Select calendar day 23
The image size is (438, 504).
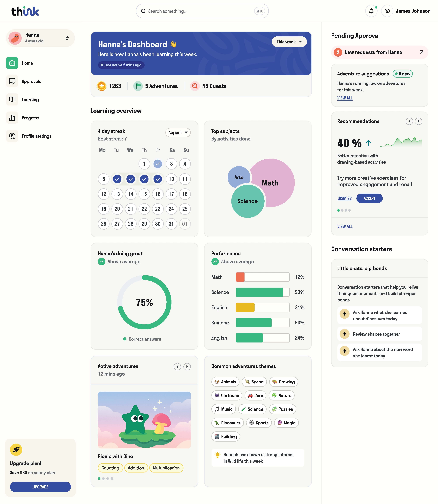pos(158,209)
